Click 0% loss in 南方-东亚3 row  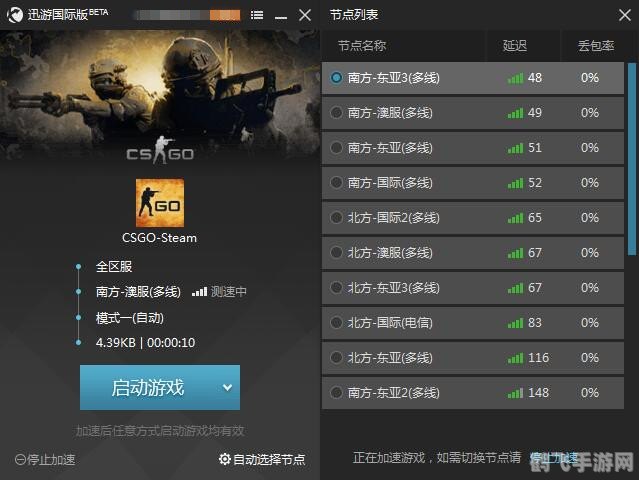590,77
